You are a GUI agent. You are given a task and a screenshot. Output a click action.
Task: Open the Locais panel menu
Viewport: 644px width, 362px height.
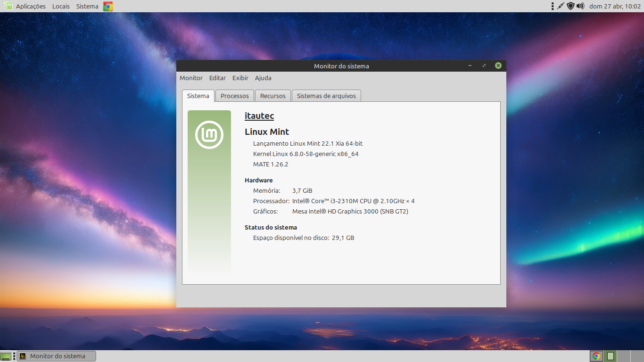coord(61,6)
